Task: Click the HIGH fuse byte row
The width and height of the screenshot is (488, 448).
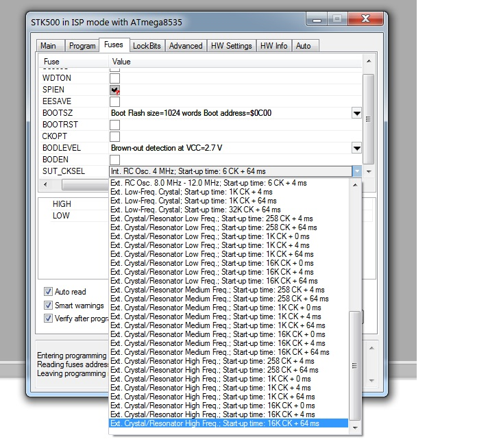Action: pyautogui.click(x=62, y=204)
